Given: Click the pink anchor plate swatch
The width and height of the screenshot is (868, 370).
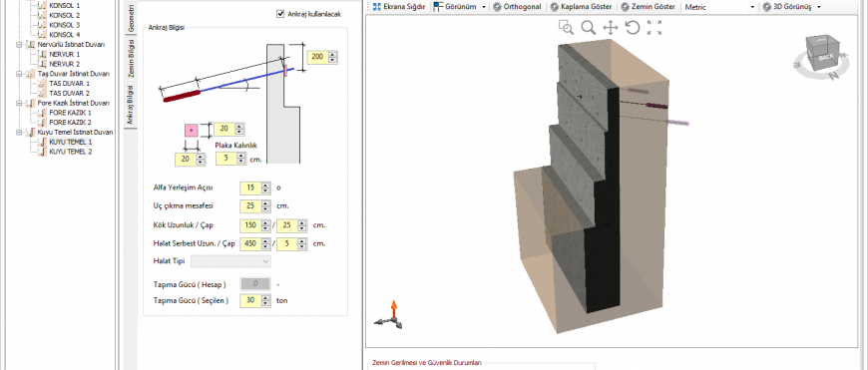Looking at the screenshot, I should point(191,131).
